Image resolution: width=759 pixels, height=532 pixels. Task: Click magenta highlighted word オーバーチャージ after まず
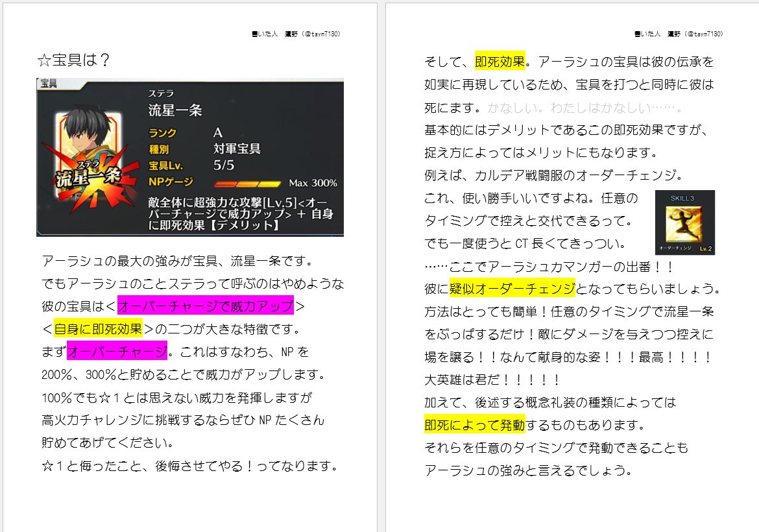(x=117, y=352)
